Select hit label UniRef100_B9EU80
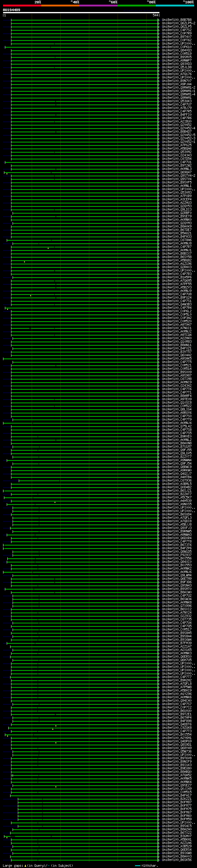The height and width of the screenshot is (868, 197). coord(177,768)
